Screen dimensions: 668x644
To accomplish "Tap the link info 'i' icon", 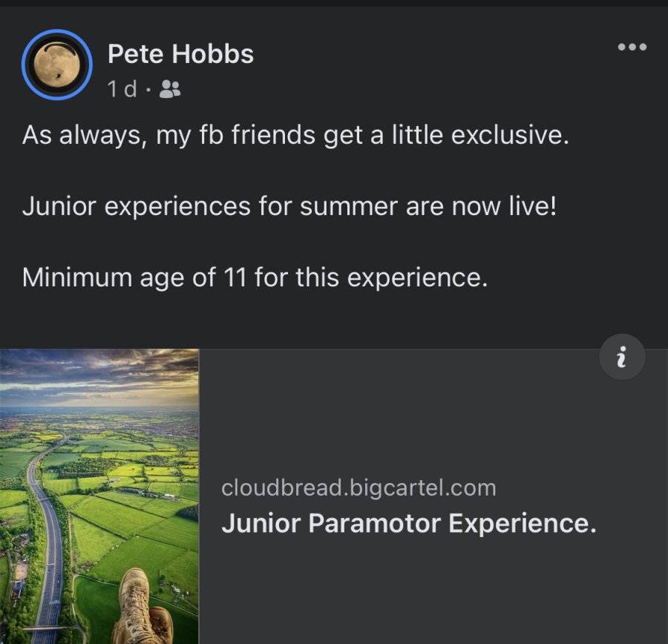I will [622, 356].
